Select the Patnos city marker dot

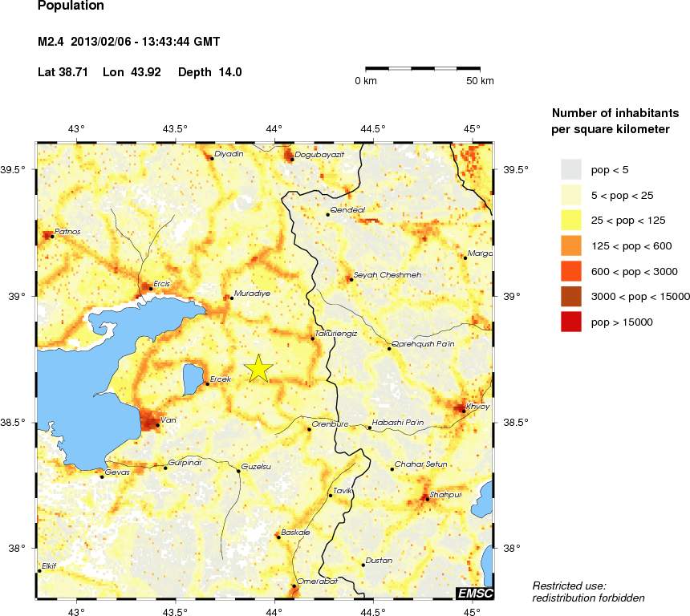point(52,236)
